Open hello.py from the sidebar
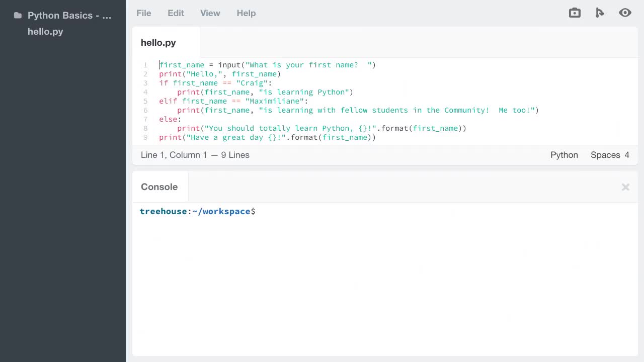The width and height of the screenshot is (644, 362). tap(45, 32)
